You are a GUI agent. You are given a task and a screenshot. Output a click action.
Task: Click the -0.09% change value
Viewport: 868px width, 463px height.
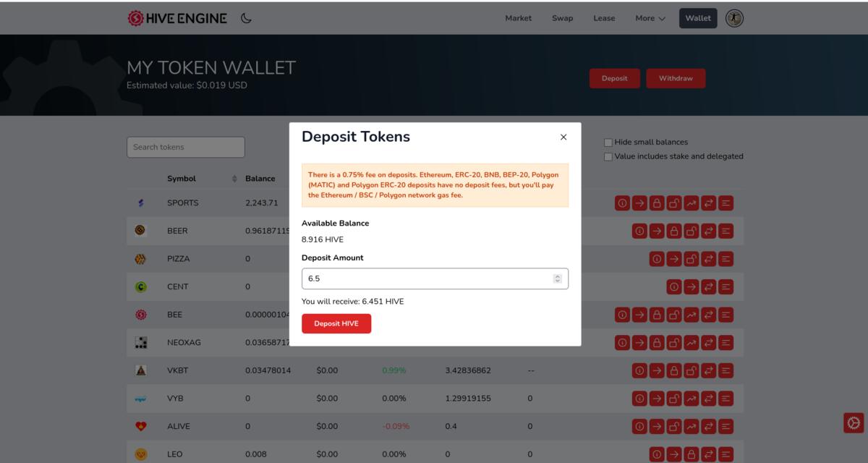click(x=396, y=426)
